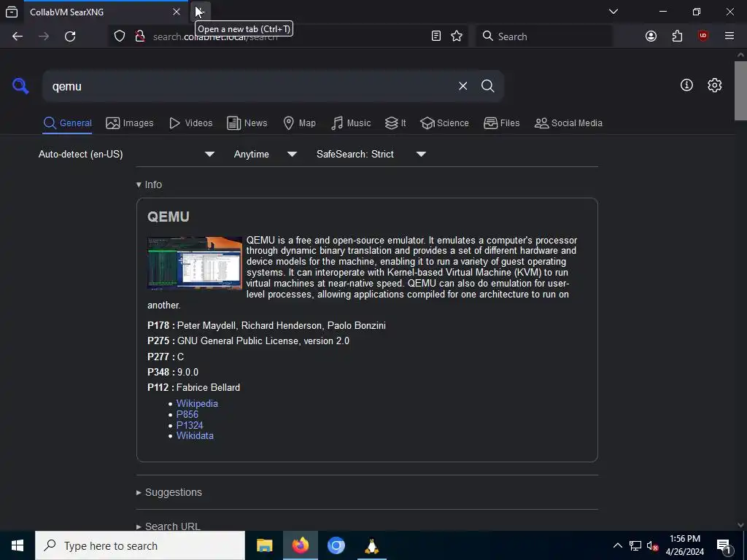Open the Linux penguin taskbar app

click(371, 545)
